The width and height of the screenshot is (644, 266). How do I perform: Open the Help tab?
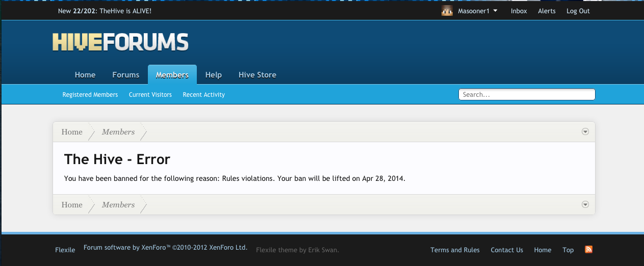click(x=213, y=74)
